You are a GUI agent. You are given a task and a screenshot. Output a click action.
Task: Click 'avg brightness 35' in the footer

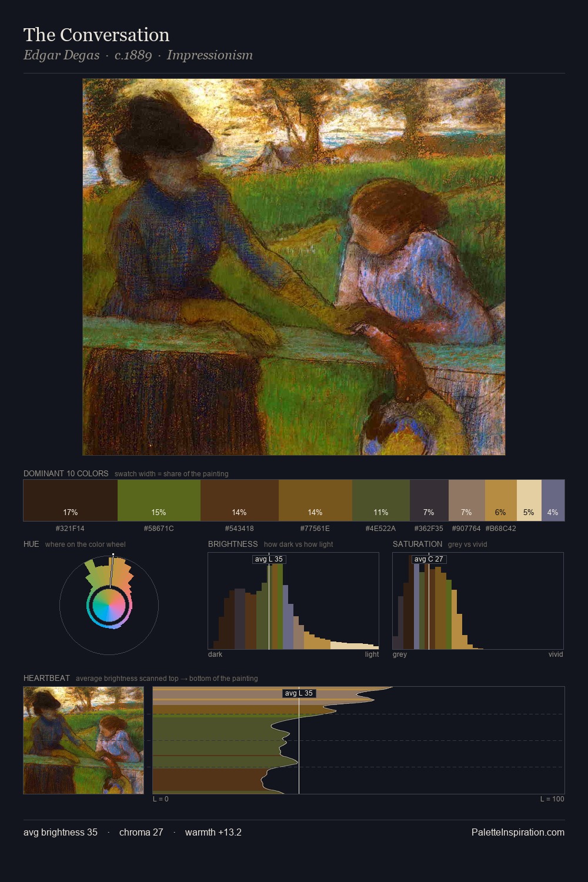pyautogui.click(x=61, y=832)
